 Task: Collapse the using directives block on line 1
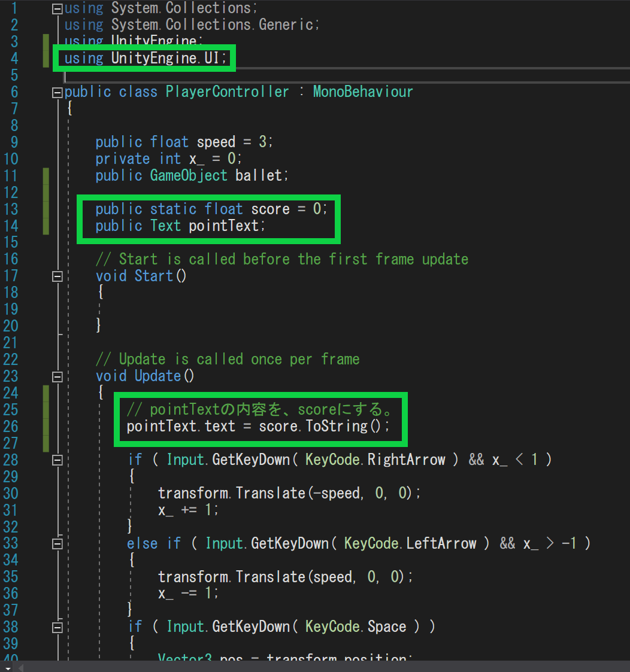pyautogui.click(x=57, y=8)
